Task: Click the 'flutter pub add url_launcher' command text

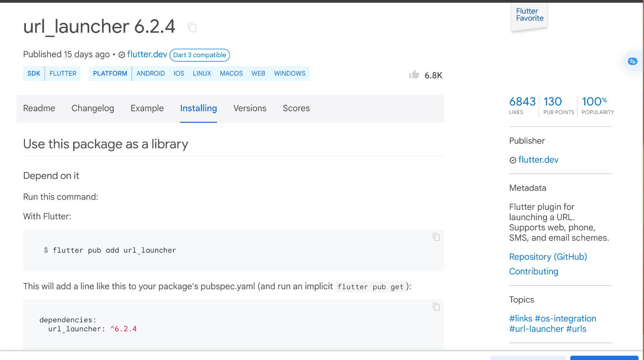Action: (114, 251)
